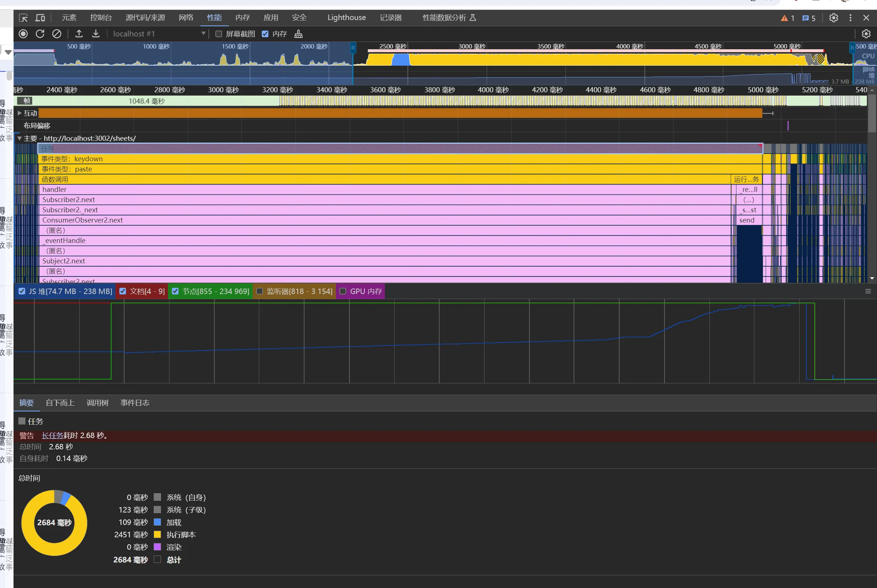Open the capture settings gear icon
Viewport: 877px width, 588px height.
pos(866,34)
